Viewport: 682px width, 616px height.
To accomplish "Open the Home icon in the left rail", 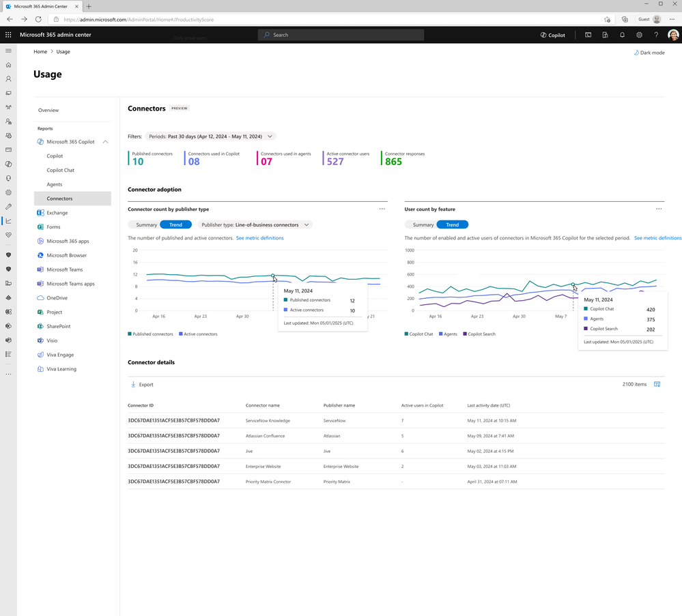I will coord(8,65).
